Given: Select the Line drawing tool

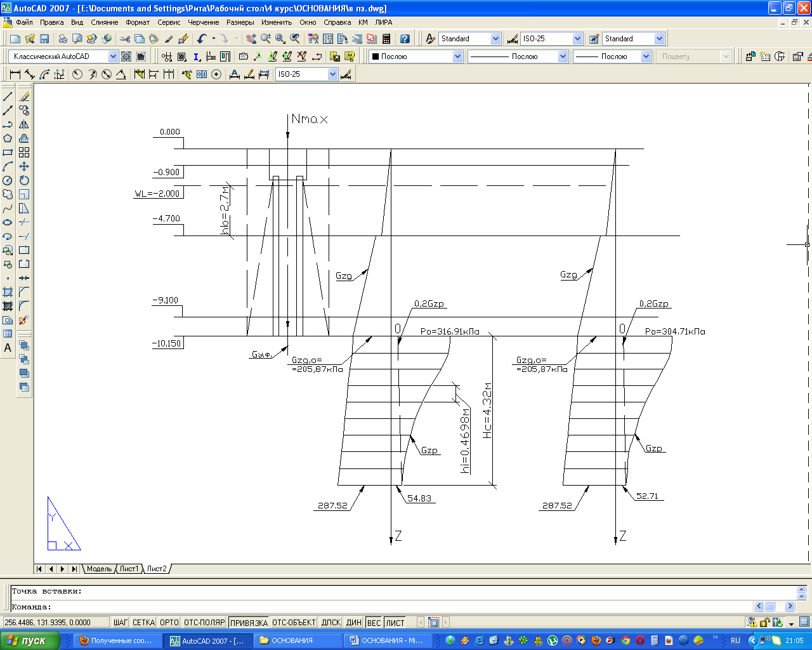Looking at the screenshot, I should (x=8, y=96).
